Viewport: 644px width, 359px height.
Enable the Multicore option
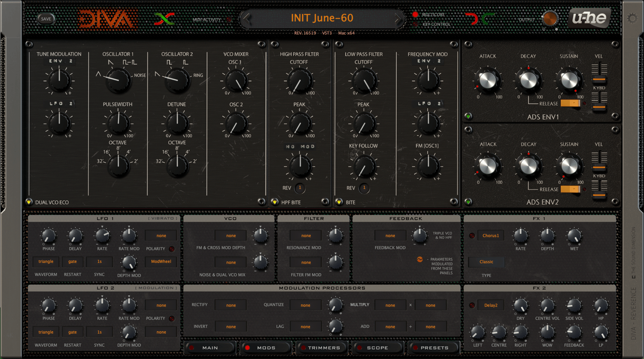click(x=415, y=15)
